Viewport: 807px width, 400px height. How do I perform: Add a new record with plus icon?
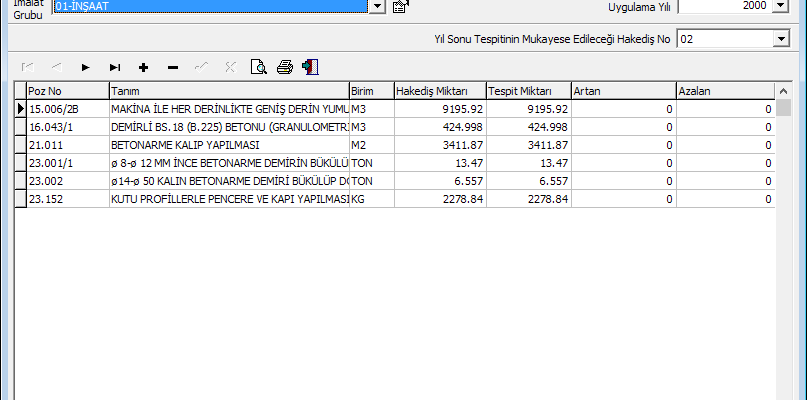click(x=144, y=67)
